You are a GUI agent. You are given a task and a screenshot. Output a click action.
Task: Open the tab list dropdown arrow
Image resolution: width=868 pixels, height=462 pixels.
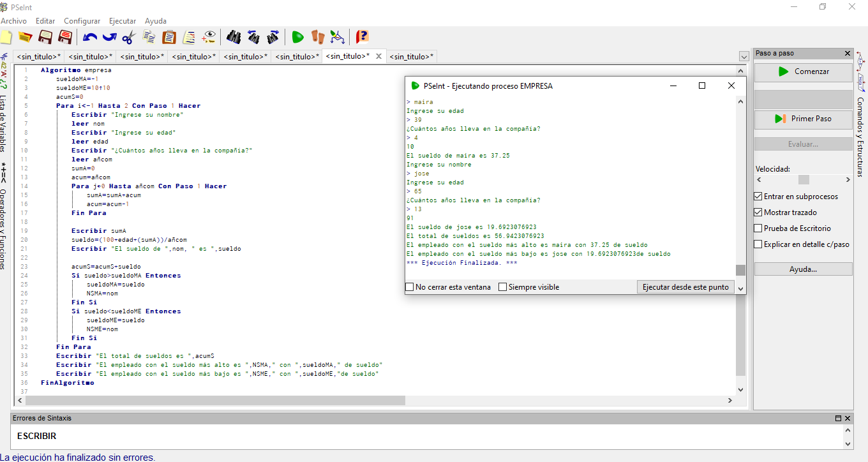point(744,57)
